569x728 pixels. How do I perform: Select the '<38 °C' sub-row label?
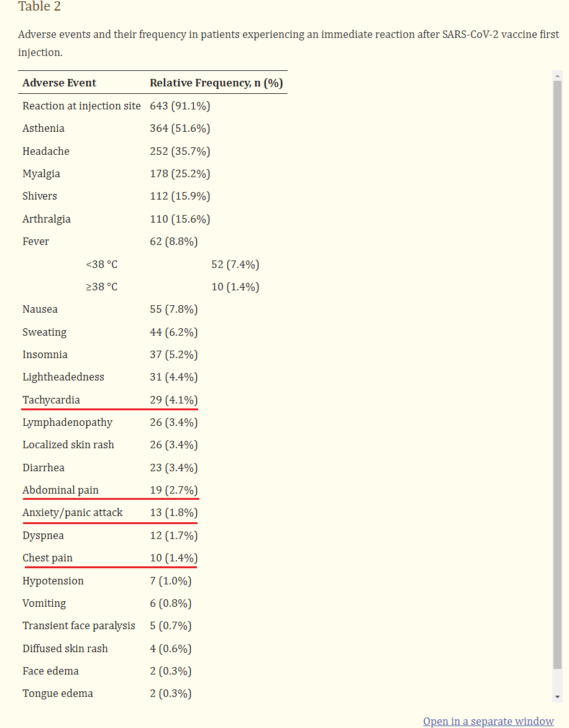101,264
